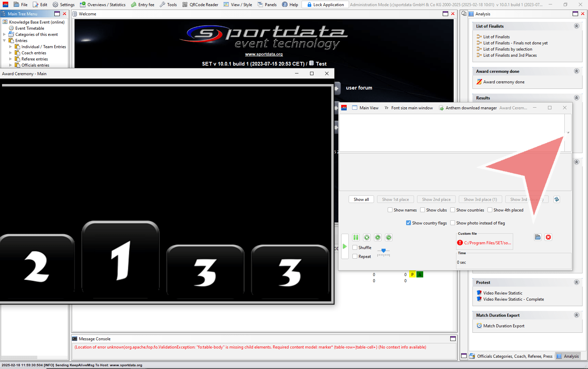This screenshot has width=588, height=369.
Task: Open the Panels menu
Action: [x=267, y=5]
